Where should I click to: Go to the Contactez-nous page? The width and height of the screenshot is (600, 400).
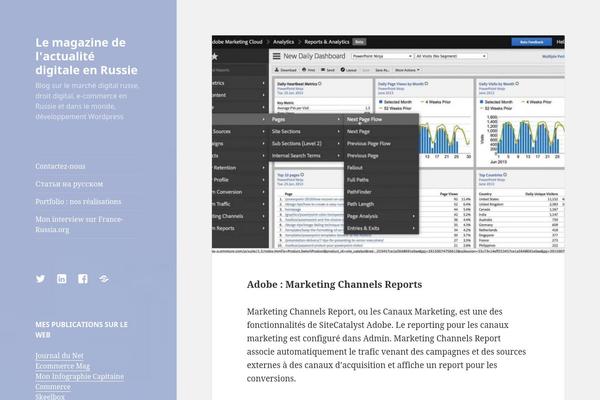point(60,166)
